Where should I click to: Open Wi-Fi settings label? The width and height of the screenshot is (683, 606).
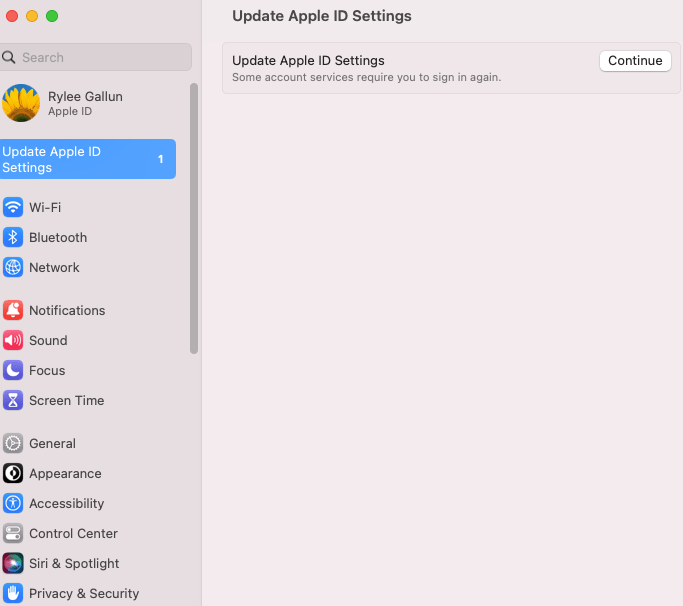pos(45,207)
